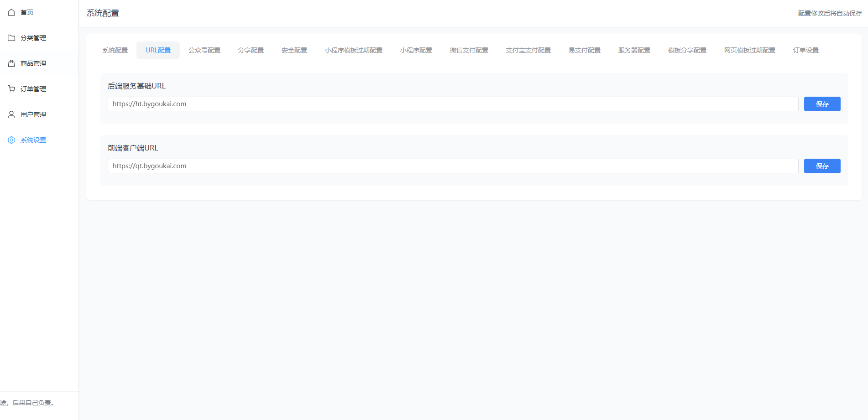This screenshot has width=868, height=420.
Task: Click the user icon for 用户管理
Action: point(11,114)
